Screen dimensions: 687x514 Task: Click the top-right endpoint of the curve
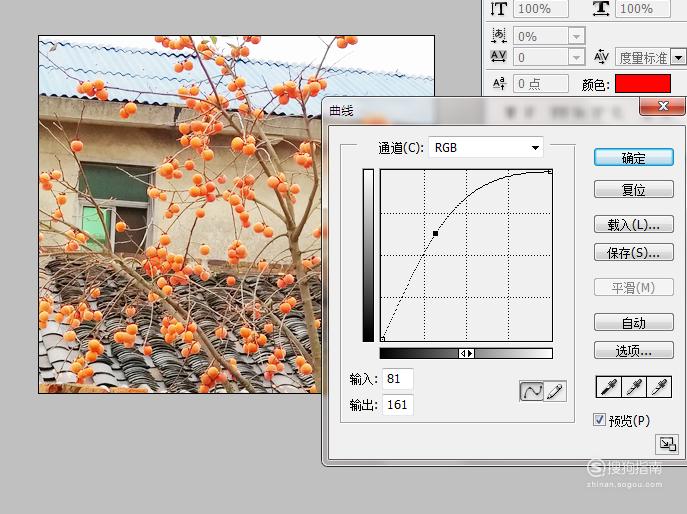tap(550, 171)
